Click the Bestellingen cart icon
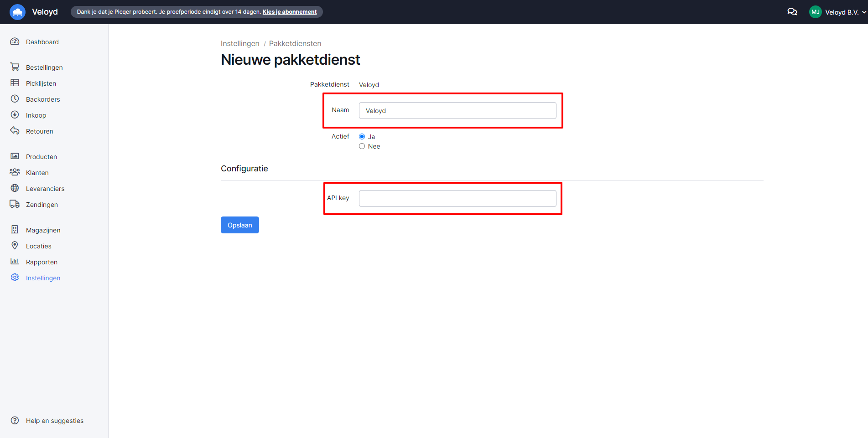 (15, 67)
